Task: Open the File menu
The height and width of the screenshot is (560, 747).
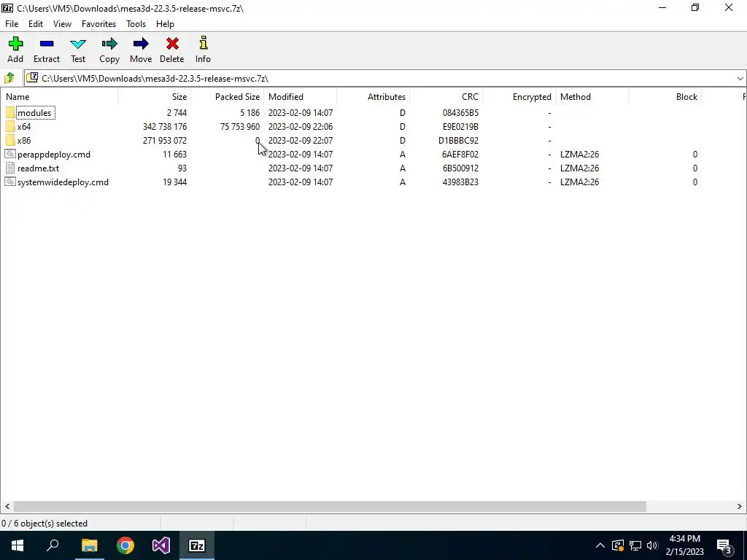Action: [12, 24]
